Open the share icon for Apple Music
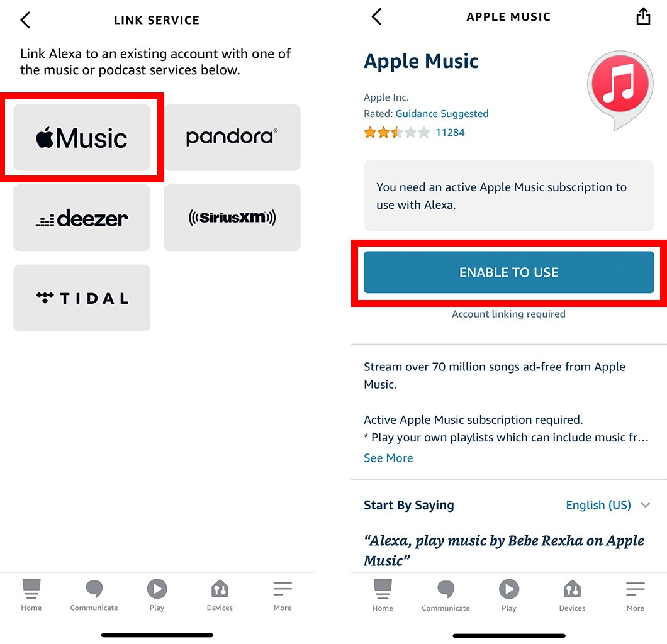Image resolution: width=667 pixels, height=644 pixels. click(x=643, y=16)
